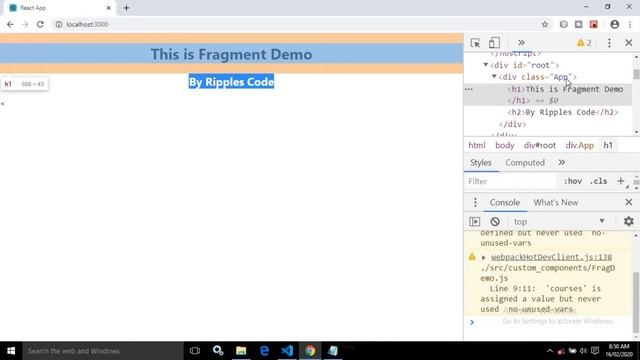Collapse the div class App node
Viewport: 640px width, 360px height.
[494, 76]
